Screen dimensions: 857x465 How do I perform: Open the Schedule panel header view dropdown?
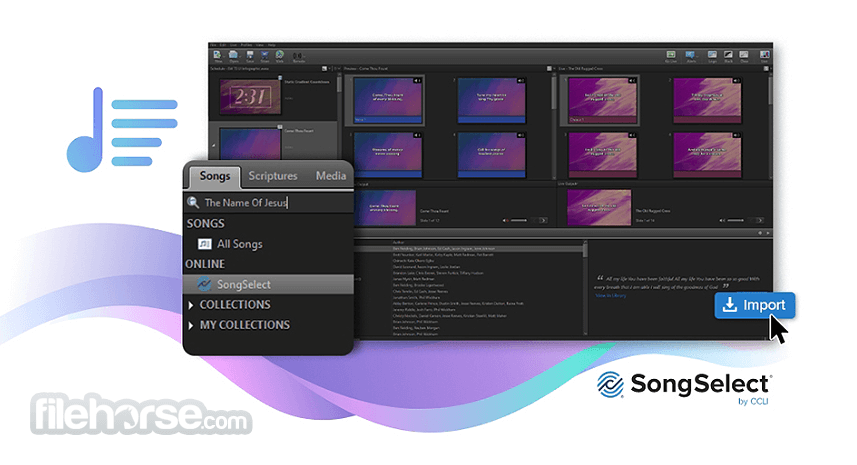330,69
